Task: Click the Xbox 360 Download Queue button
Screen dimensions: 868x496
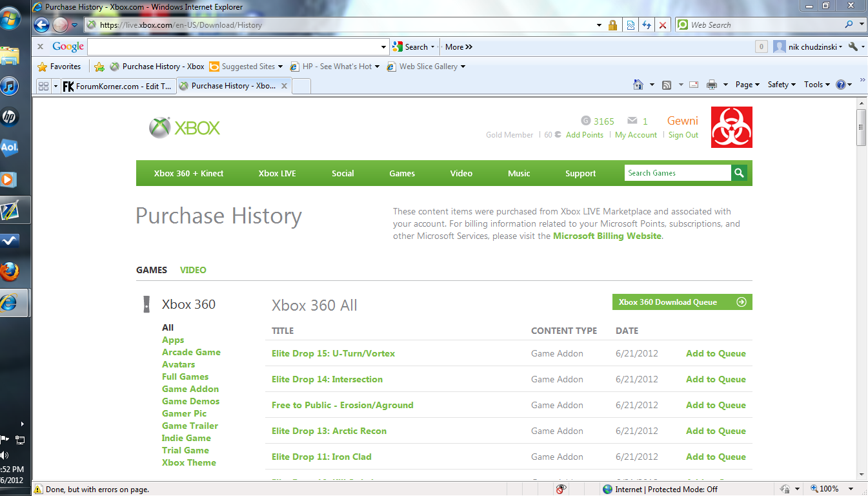Action: click(682, 302)
